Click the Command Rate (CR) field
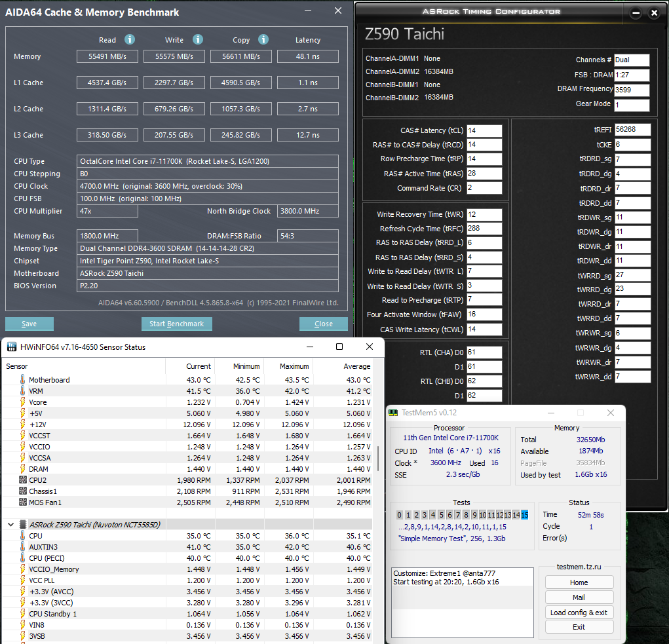Screen dimensions: 669x644 tap(484, 187)
